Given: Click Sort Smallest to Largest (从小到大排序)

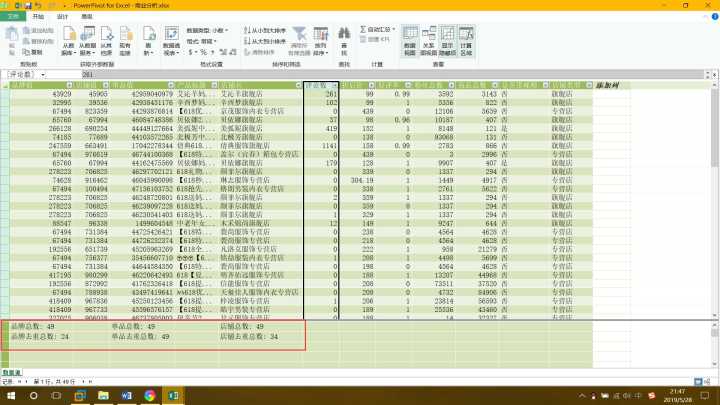Looking at the screenshot, I should (x=266, y=31).
